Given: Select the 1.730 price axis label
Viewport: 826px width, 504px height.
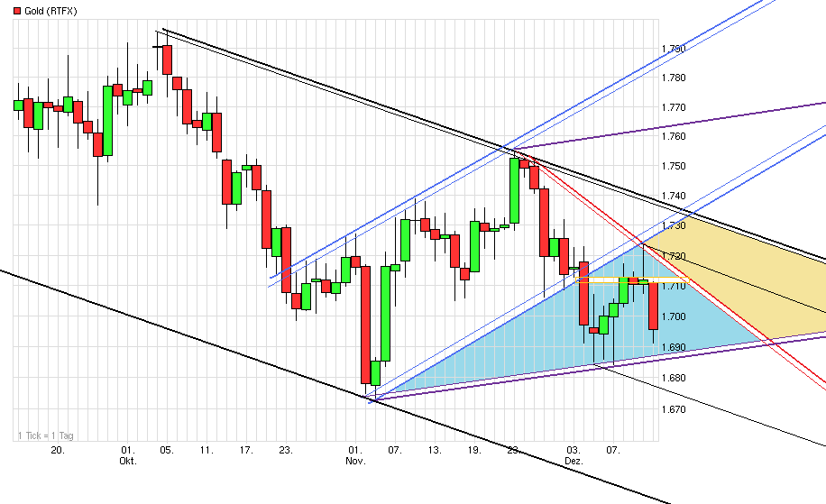Looking at the screenshot, I should click(x=674, y=225).
